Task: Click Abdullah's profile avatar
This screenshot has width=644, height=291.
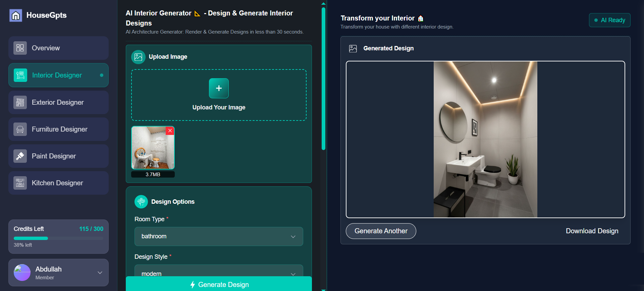Action: coord(22,273)
